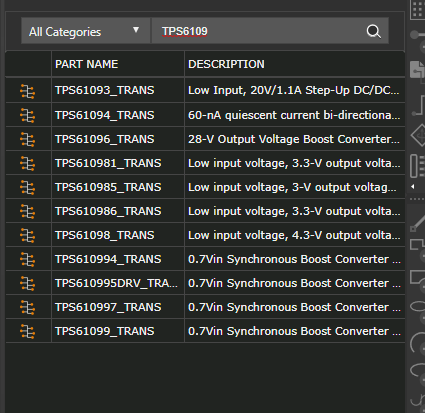Screen dimensions: 425x413
Task: Click the PART NAME column header
Action: pos(86,64)
